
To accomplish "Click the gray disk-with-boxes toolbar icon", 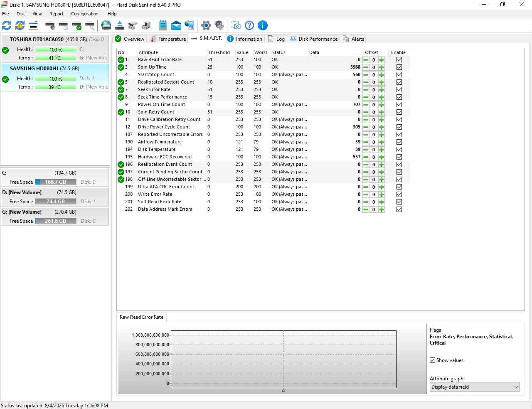I will pyautogui.click(x=133, y=25).
